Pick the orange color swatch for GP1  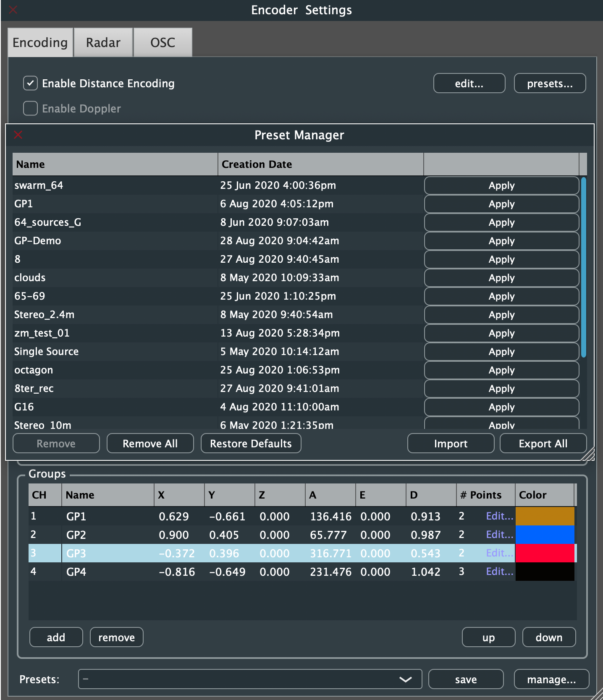[x=545, y=516]
